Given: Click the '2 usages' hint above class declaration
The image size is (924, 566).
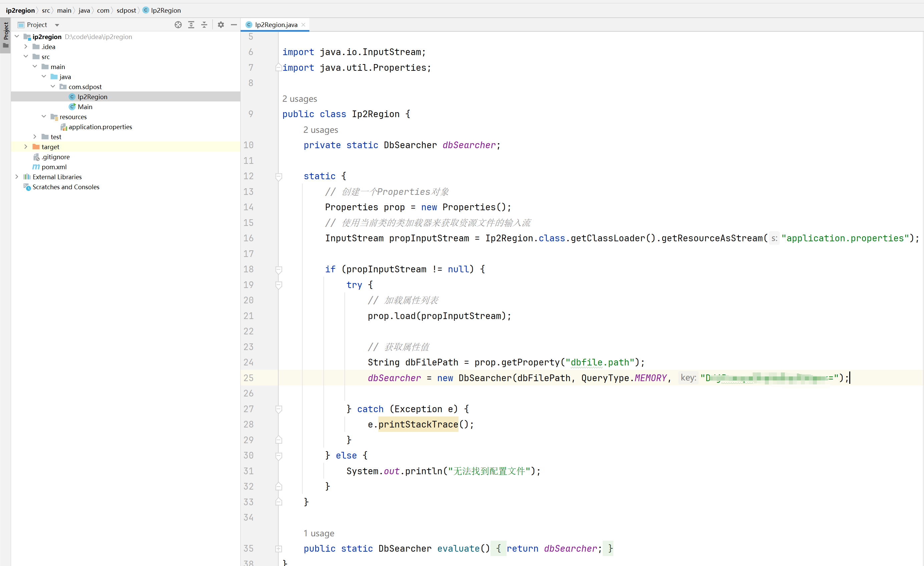Looking at the screenshot, I should pos(299,99).
